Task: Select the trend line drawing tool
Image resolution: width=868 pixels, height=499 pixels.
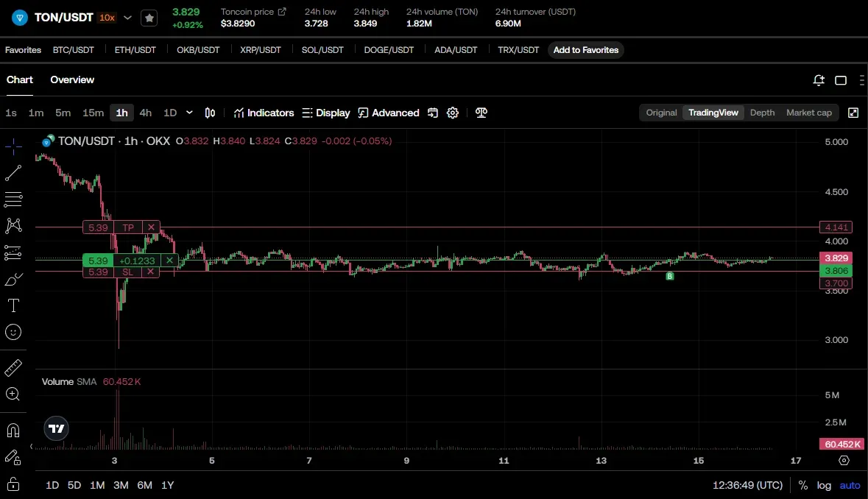Action: [13, 174]
